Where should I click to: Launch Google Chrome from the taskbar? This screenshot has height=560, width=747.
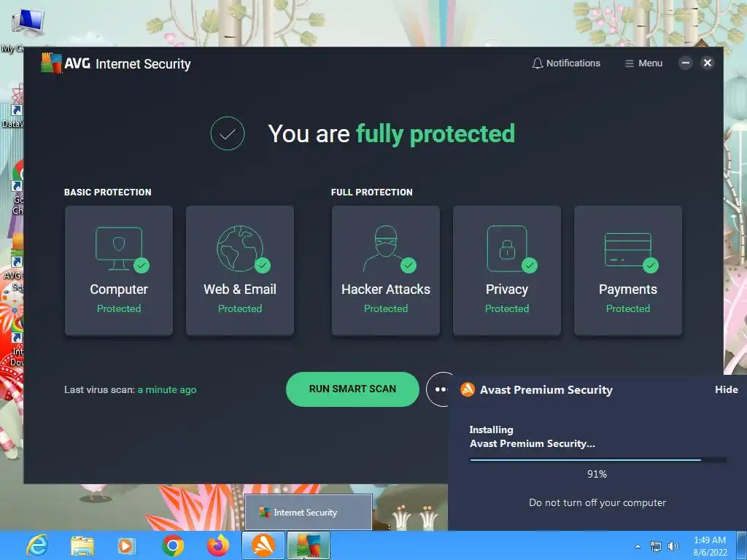(x=172, y=545)
